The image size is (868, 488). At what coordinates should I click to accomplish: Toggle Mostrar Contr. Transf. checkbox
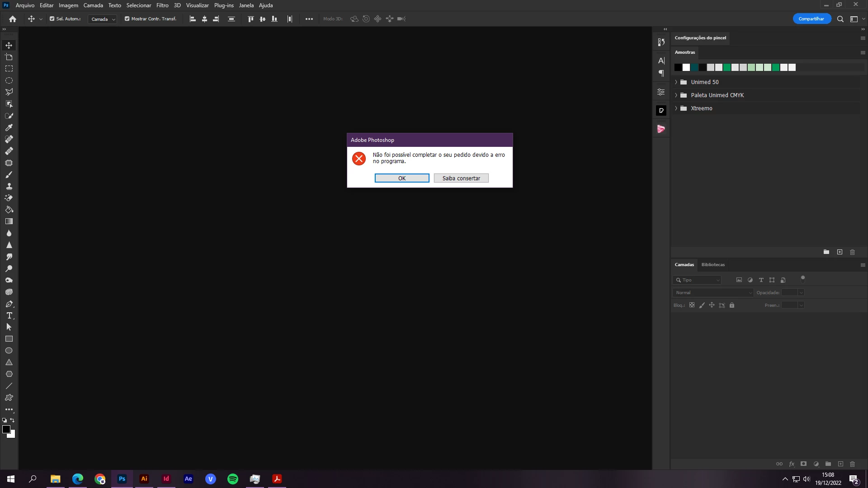click(x=127, y=19)
